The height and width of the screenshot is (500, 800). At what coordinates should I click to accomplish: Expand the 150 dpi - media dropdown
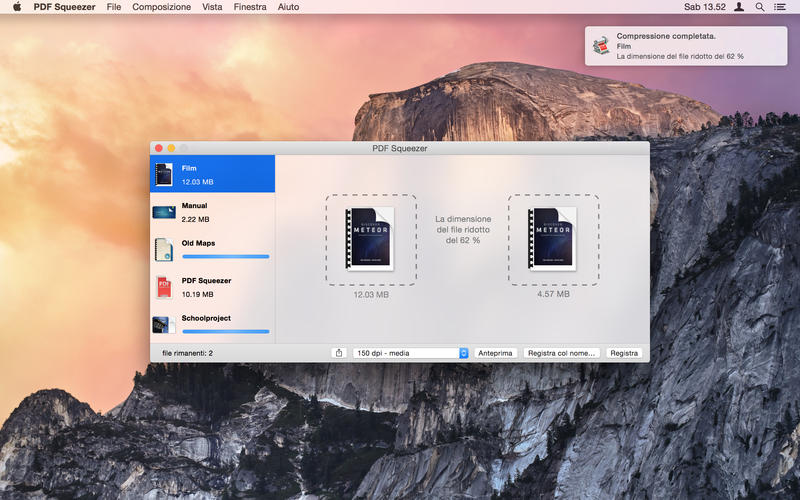pos(412,353)
